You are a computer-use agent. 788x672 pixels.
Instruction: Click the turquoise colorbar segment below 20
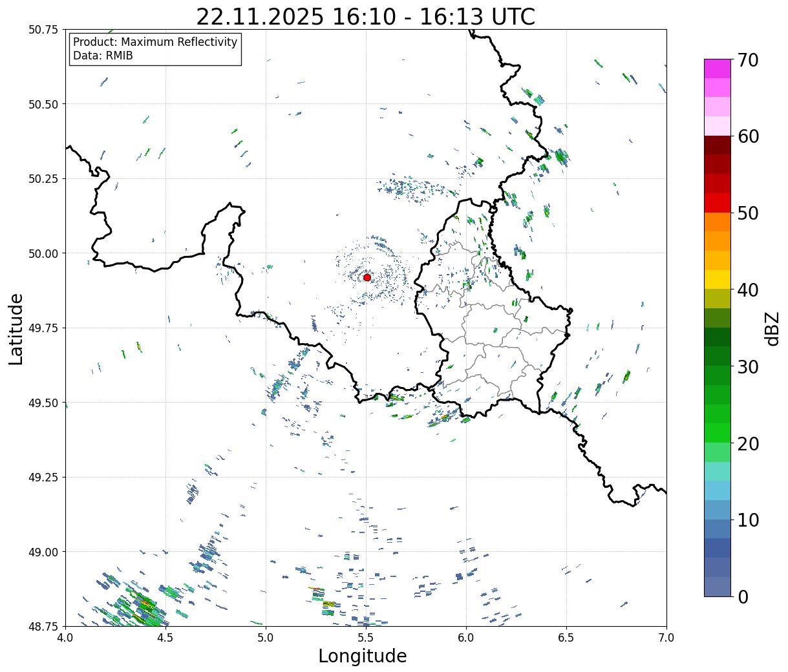click(x=718, y=472)
